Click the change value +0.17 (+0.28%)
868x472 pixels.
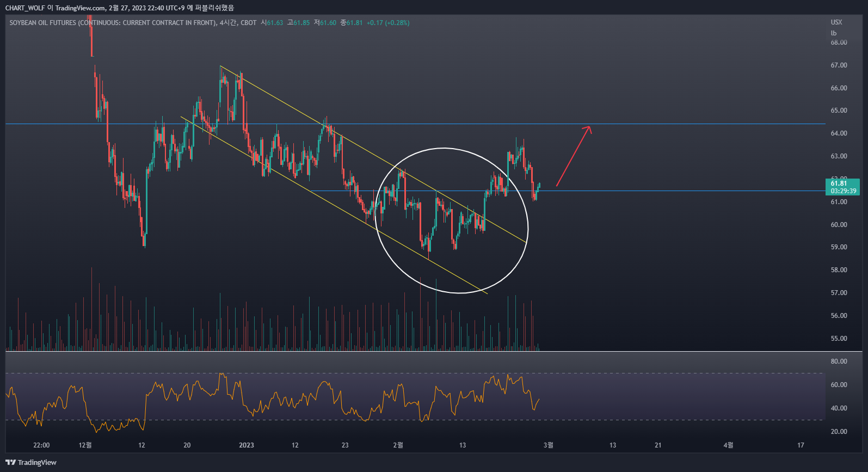388,23
